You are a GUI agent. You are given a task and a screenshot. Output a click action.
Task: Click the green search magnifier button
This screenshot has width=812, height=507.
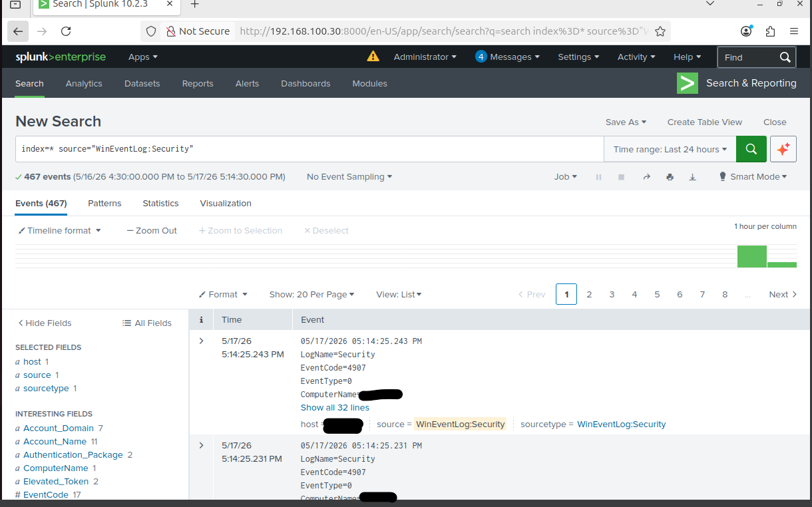click(x=751, y=149)
